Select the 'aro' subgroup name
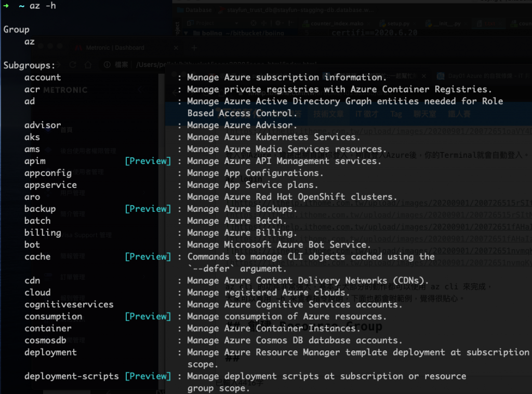 pyautogui.click(x=32, y=197)
